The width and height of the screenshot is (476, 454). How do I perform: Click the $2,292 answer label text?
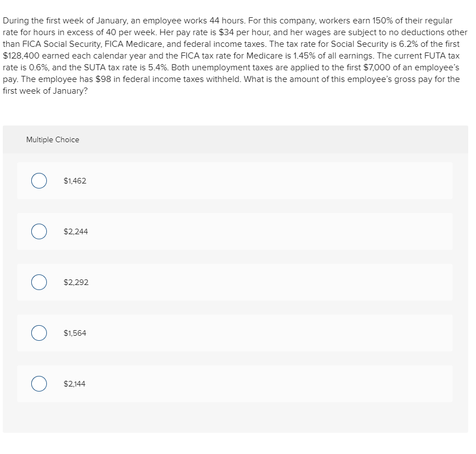point(76,282)
